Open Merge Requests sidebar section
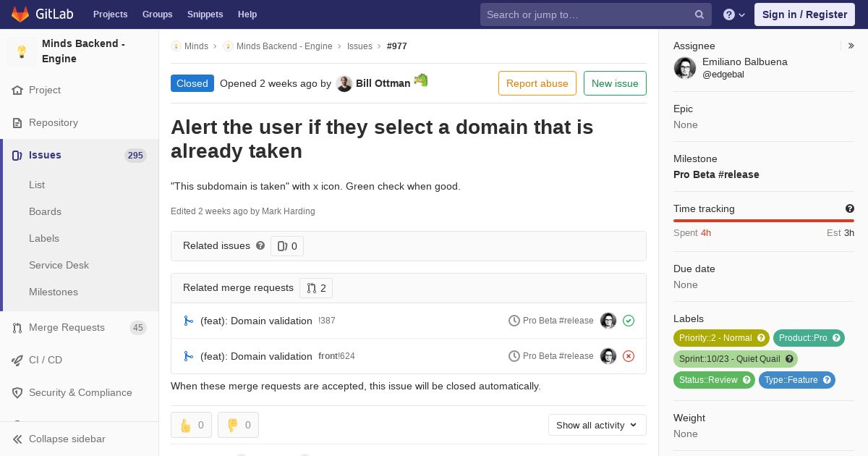This screenshot has height=456, width=868. (80, 327)
